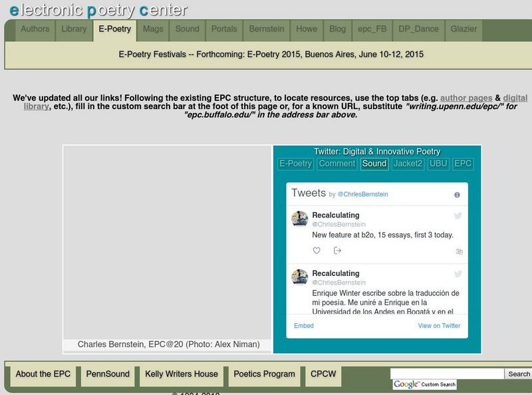Click Recalculating name on second tweet
Viewport: 532px width, 395px height.
(336, 273)
